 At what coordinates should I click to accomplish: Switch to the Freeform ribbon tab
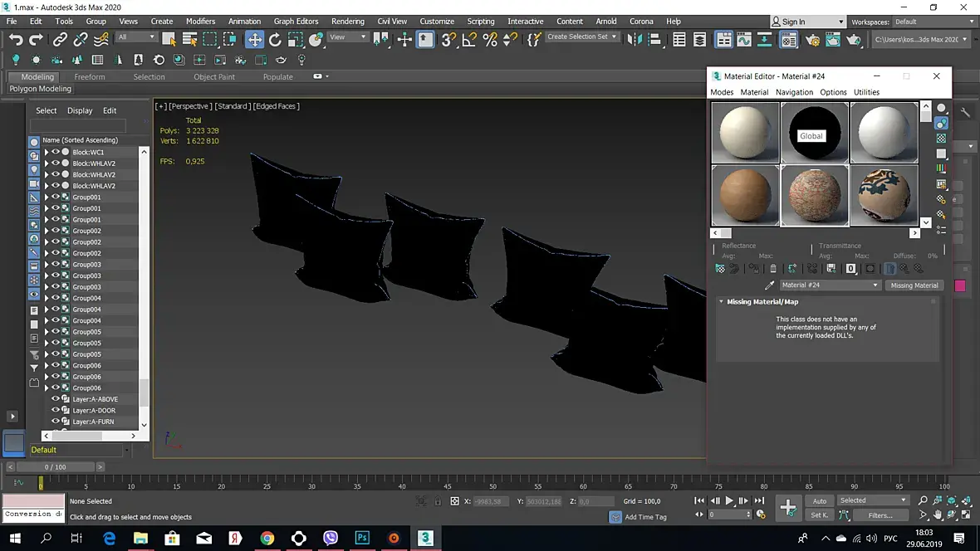click(x=90, y=76)
